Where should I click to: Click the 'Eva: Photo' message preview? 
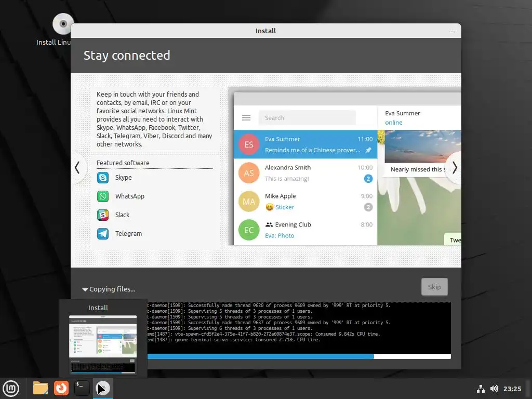(280, 235)
